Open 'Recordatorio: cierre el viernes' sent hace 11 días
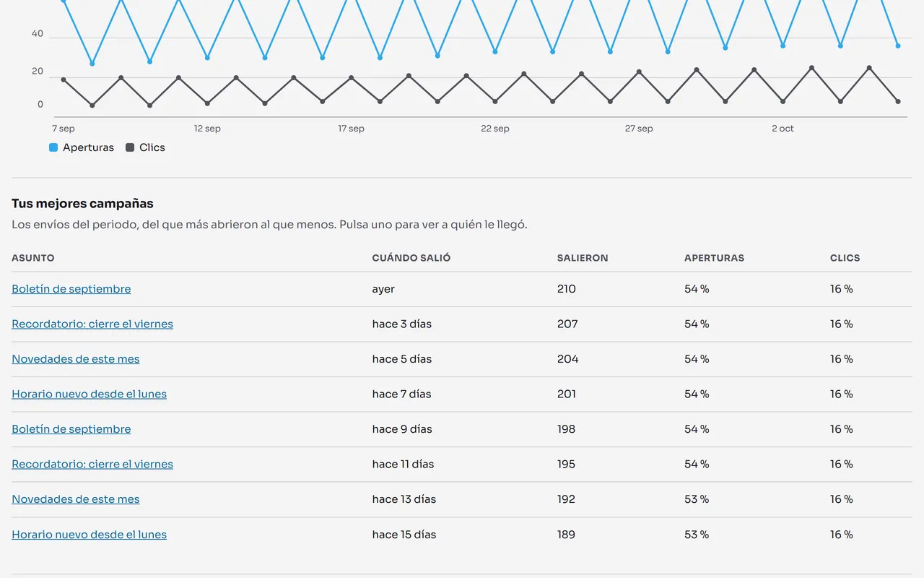 coord(92,464)
